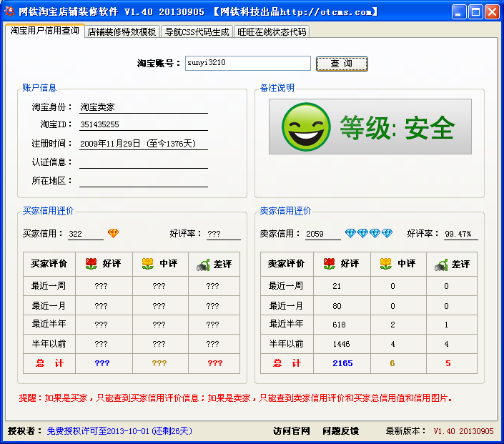The height and width of the screenshot is (444, 504).
Task: Click the seller credit blue diamonds icon
Action: click(x=368, y=234)
